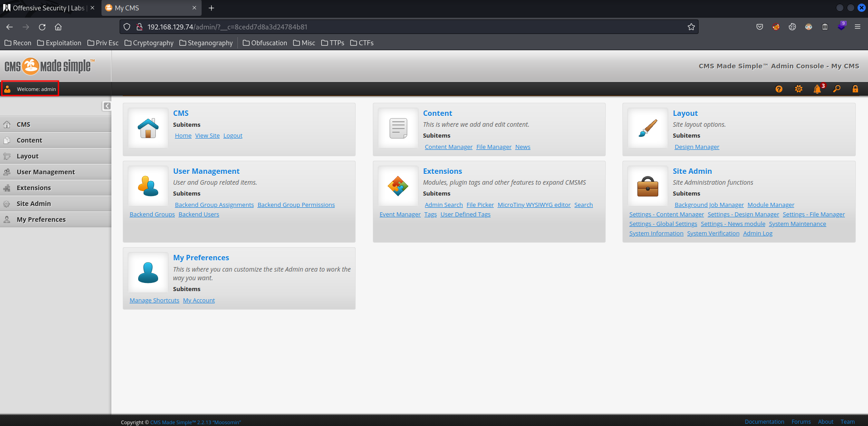
Task: Open the News link
Action: pos(523,147)
